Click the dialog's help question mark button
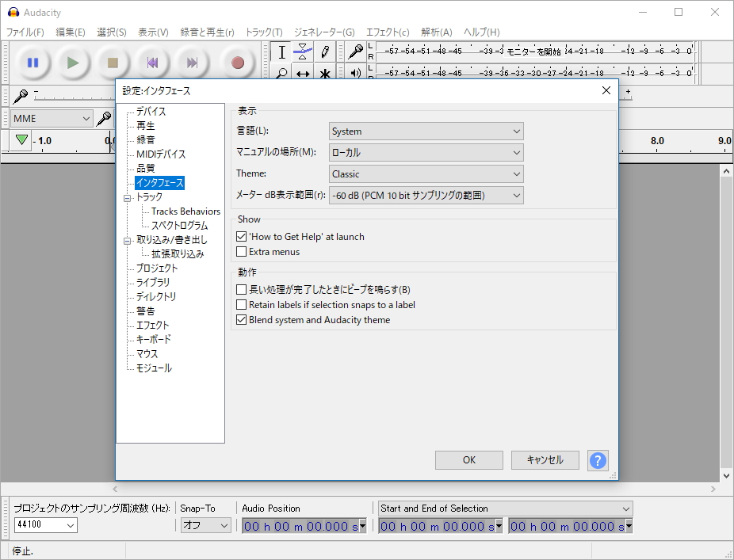The width and height of the screenshot is (734, 560). [598, 460]
